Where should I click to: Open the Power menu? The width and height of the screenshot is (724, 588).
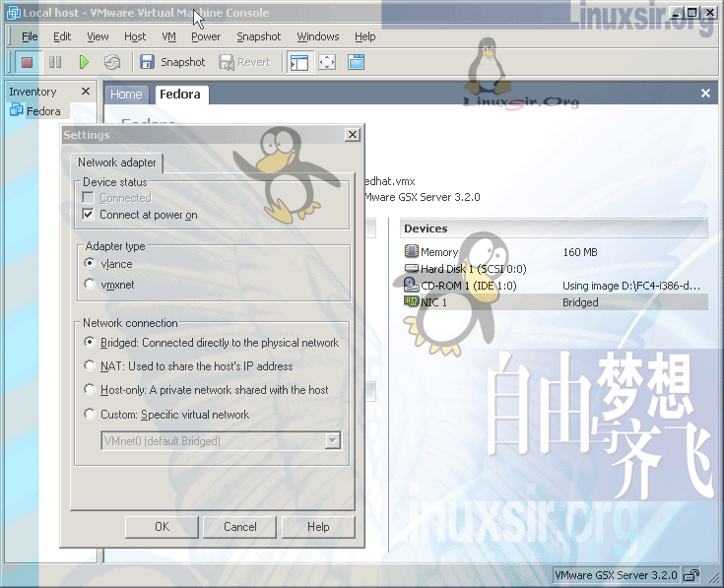(206, 36)
